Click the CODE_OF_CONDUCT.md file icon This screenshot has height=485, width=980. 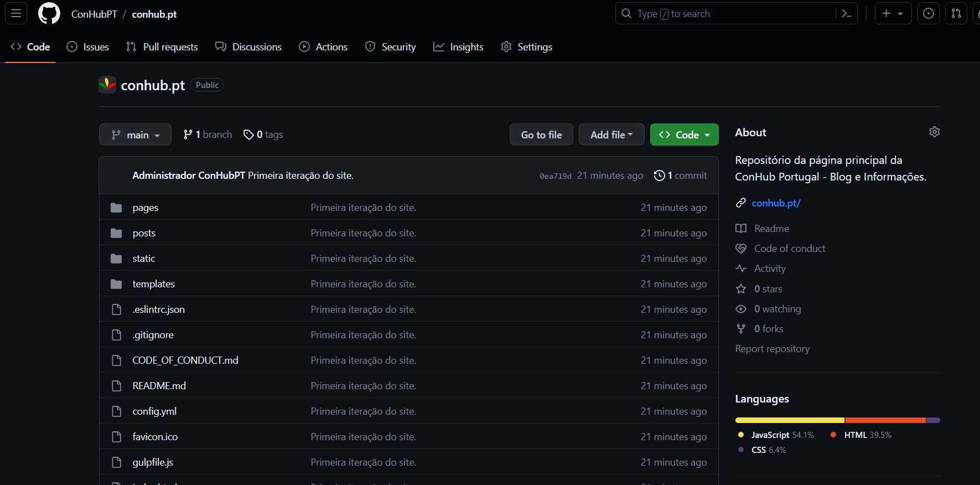(x=116, y=360)
